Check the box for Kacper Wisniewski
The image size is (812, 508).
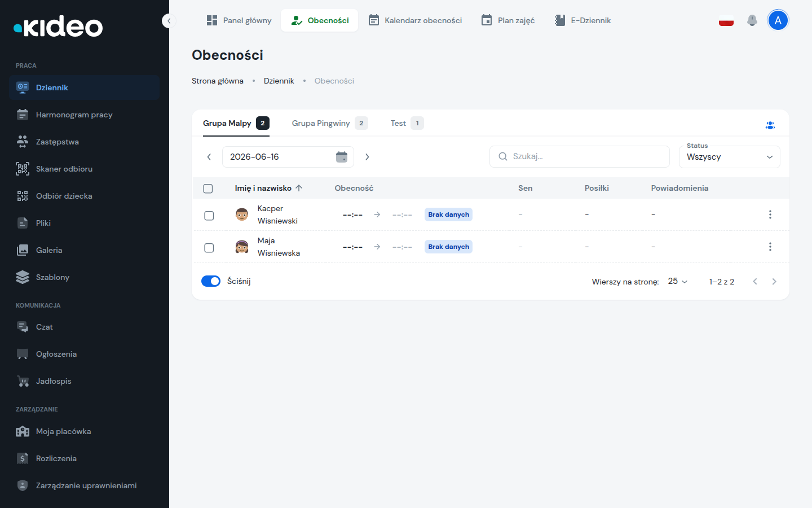coord(209,216)
